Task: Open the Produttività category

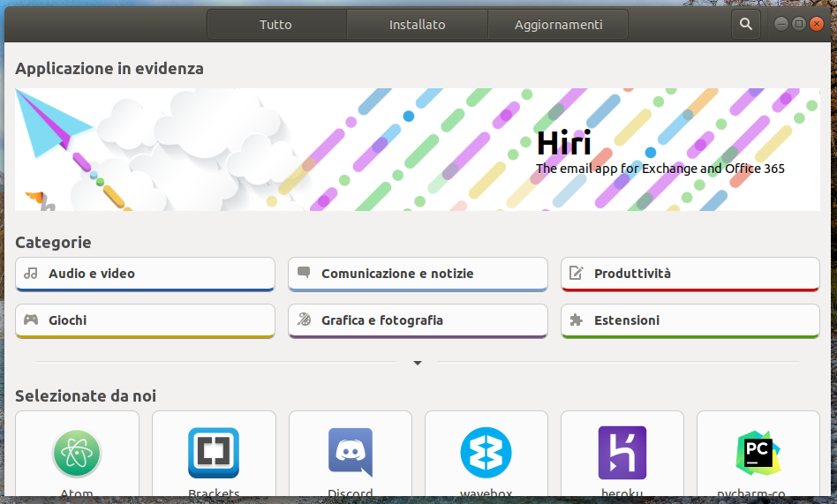Action: [x=690, y=275]
